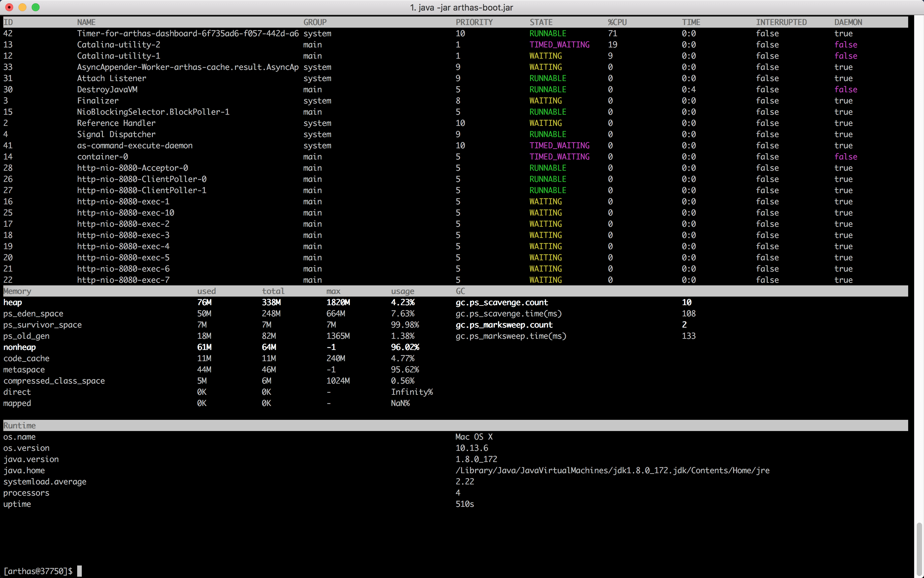Click the 'processors' runtime label
Image resolution: width=924 pixels, height=578 pixels.
[x=26, y=493]
